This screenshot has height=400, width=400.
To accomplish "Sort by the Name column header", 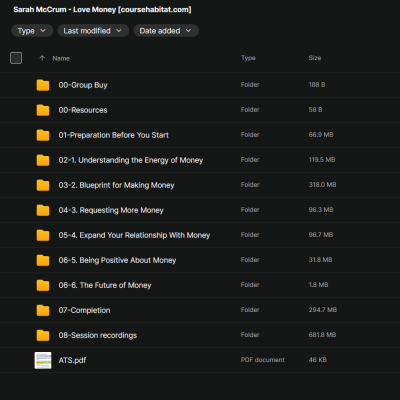I will pyautogui.click(x=61, y=58).
